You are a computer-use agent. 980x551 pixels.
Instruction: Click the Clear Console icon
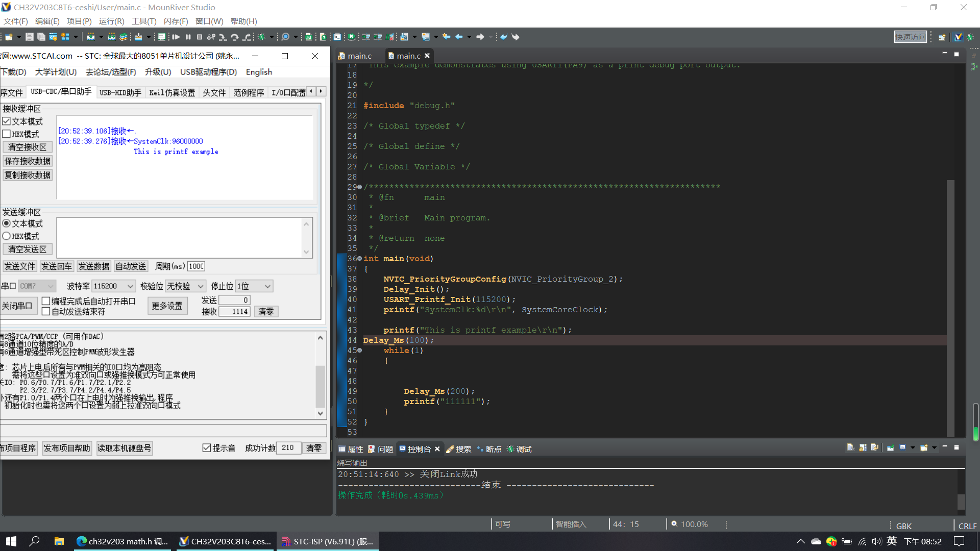click(850, 447)
